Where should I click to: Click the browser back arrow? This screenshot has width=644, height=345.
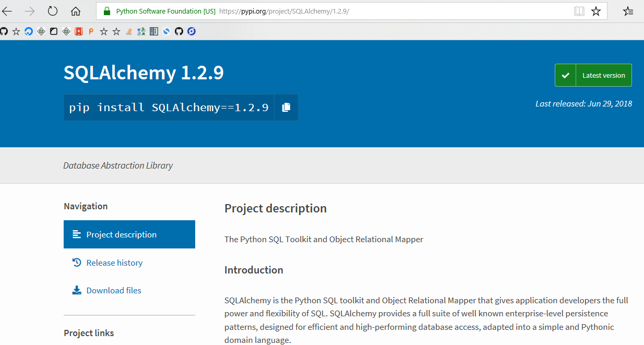(7, 11)
